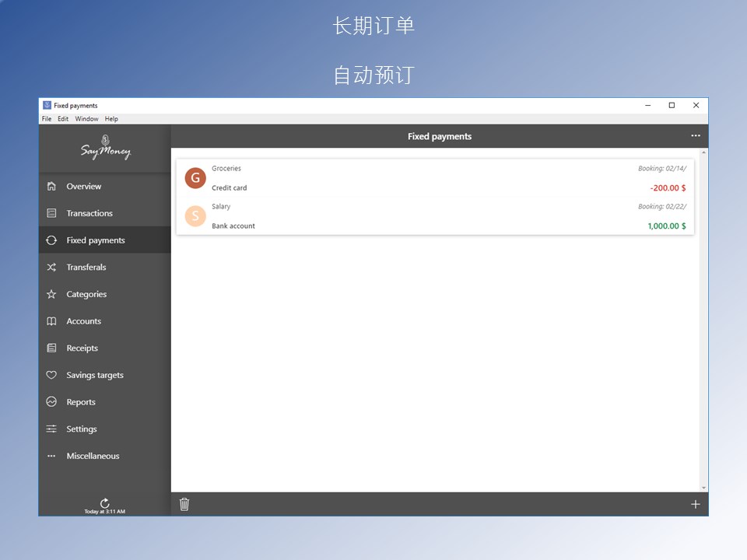The width and height of the screenshot is (747, 560).
Task: Click the Fixed payments cycle icon
Action: coord(51,240)
